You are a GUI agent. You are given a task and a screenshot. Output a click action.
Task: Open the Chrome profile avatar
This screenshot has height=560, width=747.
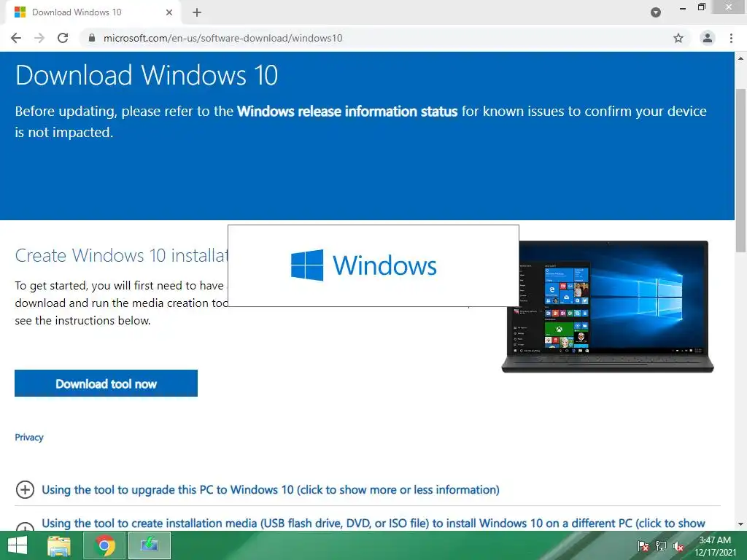[708, 38]
